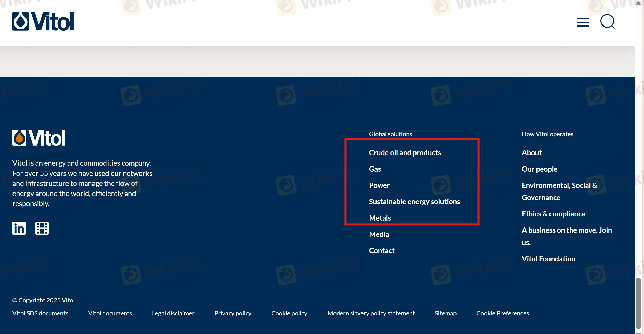The width and height of the screenshot is (644, 334).
Task: Visit the About page link
Action: click(x=532, y=153)
